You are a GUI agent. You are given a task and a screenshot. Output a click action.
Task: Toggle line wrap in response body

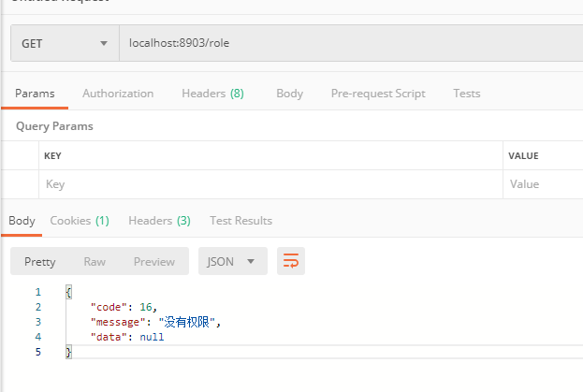pyautogui.click(x=291, y=262)
